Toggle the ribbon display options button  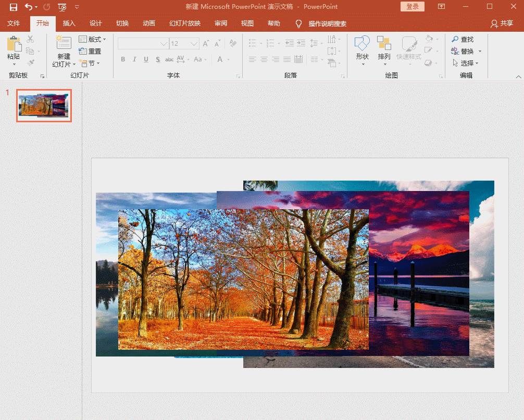(441, 7)
